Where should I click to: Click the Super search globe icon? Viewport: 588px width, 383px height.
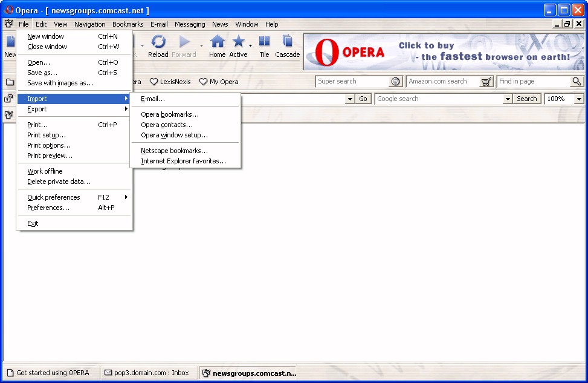click(396, 82)
